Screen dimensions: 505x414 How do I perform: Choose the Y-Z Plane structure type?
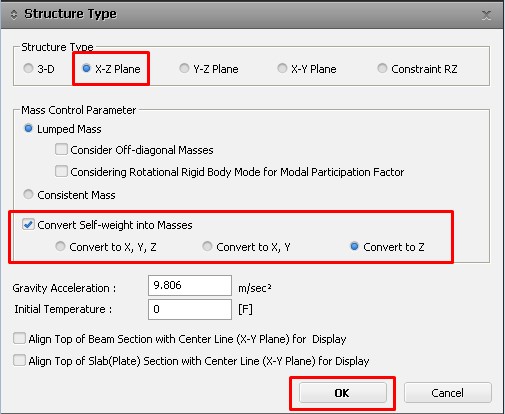pos(184,68)
